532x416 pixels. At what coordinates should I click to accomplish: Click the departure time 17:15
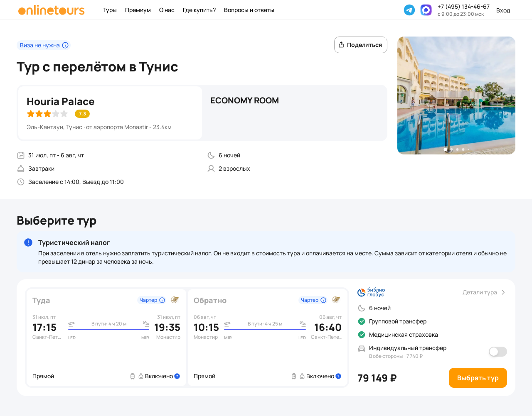(44, 328)
